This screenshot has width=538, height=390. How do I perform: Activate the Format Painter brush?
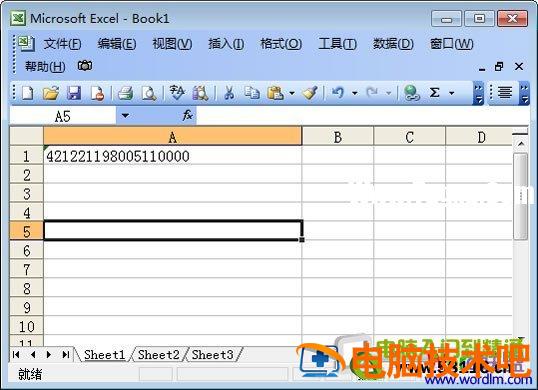tap(310, 93)
